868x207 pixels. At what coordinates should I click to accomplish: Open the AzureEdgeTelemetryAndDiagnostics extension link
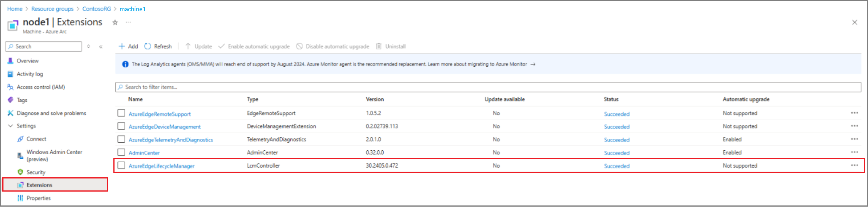click(x=171, y=140)
